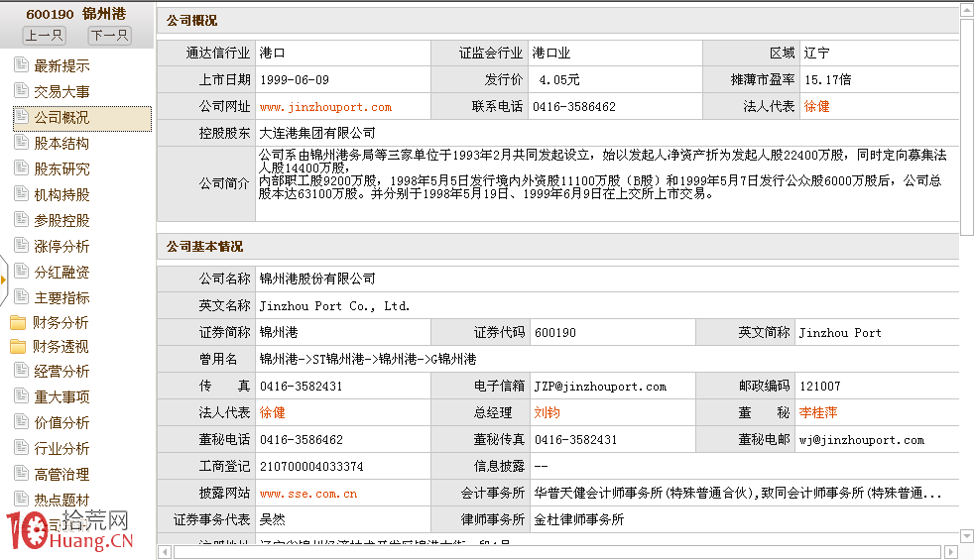The width and height of the screenshot is (974, 560).
Task: Open www.sse.com.cn disclosure website link
Action: coord(308,494)
